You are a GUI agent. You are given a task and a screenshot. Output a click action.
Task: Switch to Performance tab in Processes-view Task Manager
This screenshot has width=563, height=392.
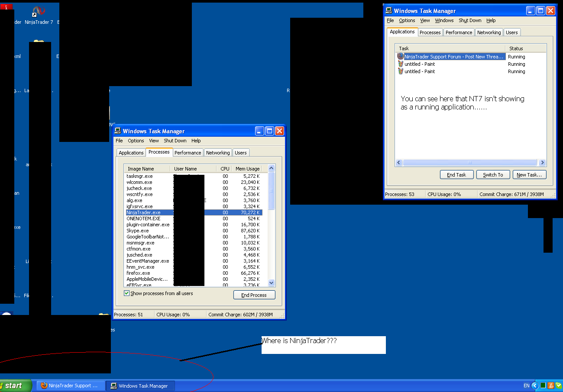tap(188, 153)
